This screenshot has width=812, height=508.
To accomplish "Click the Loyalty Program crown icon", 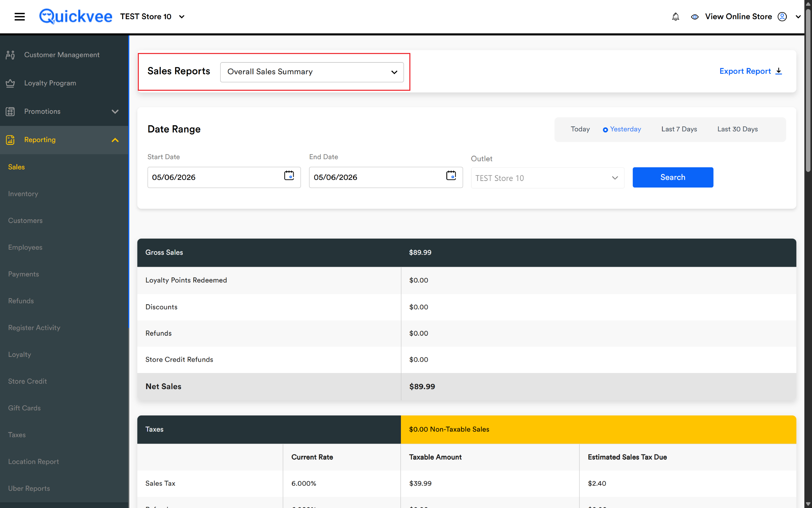I will click(x=10, y=83).
